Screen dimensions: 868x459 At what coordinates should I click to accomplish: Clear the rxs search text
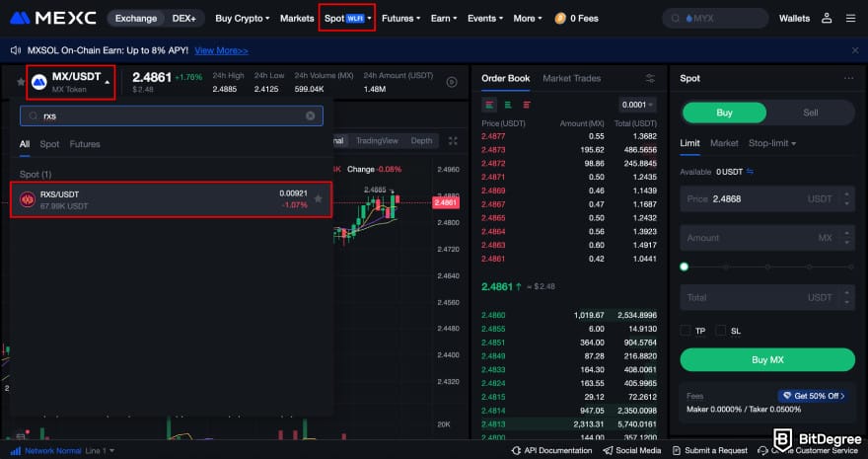[311, 115]
